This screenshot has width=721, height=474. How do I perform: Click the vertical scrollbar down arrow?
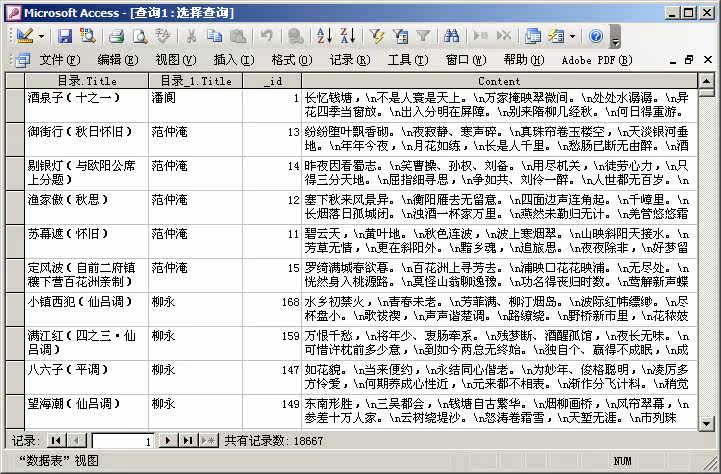(706, 423)
